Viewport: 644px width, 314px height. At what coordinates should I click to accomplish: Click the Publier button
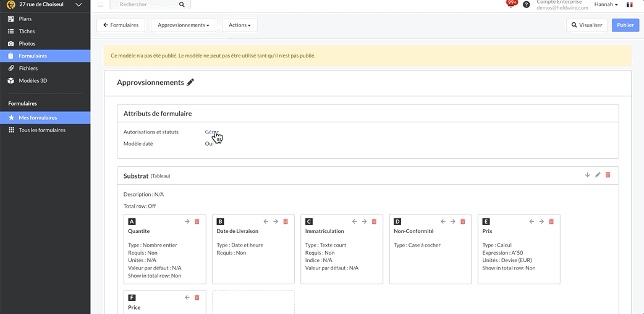point(625,25)
